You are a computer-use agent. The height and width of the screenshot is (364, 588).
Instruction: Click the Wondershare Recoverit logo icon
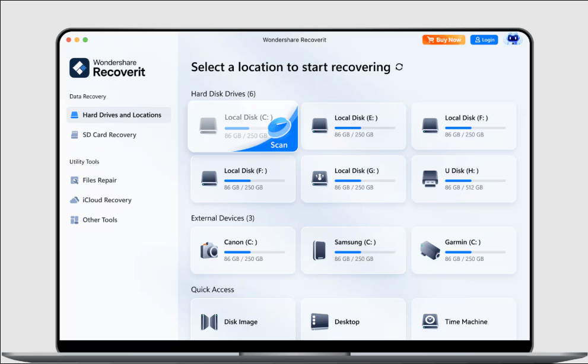click(80, 68)
